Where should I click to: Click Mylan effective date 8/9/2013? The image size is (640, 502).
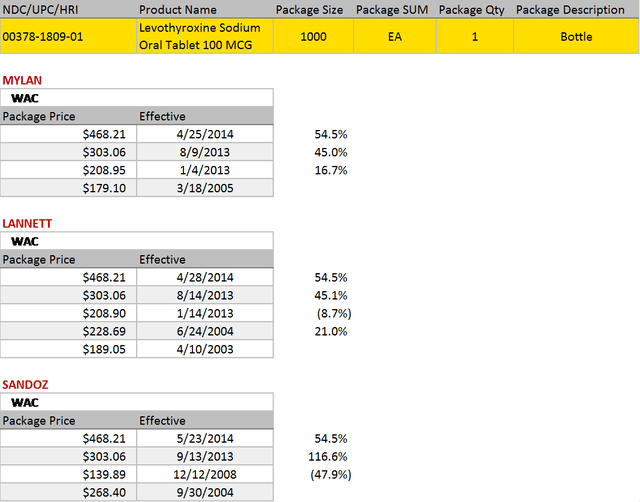205,152
